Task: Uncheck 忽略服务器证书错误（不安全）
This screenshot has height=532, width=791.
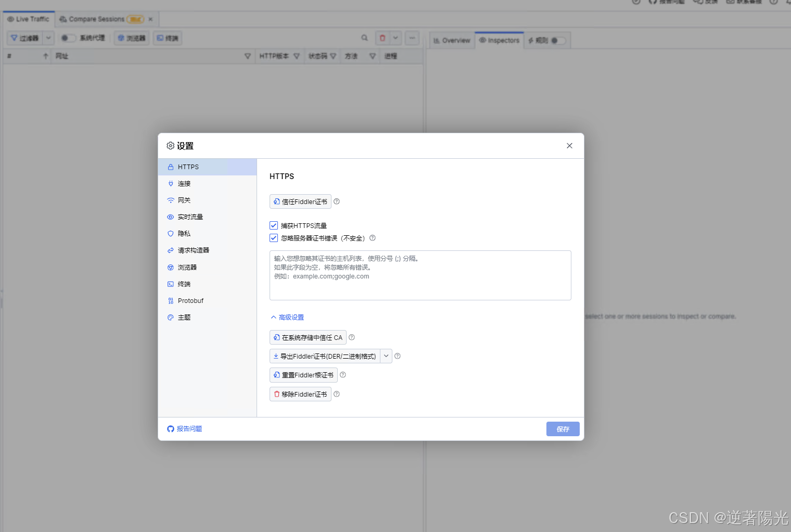Action: tap(274, 238)
